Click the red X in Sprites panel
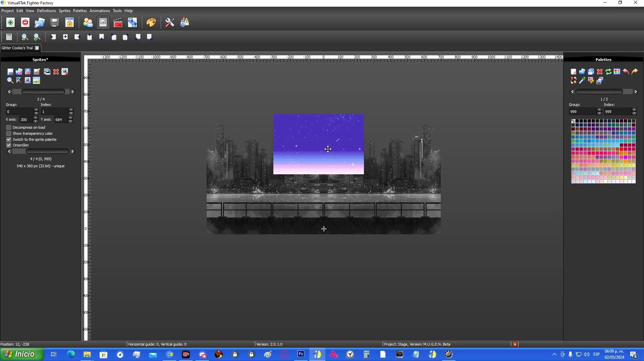 pos(56,72)
